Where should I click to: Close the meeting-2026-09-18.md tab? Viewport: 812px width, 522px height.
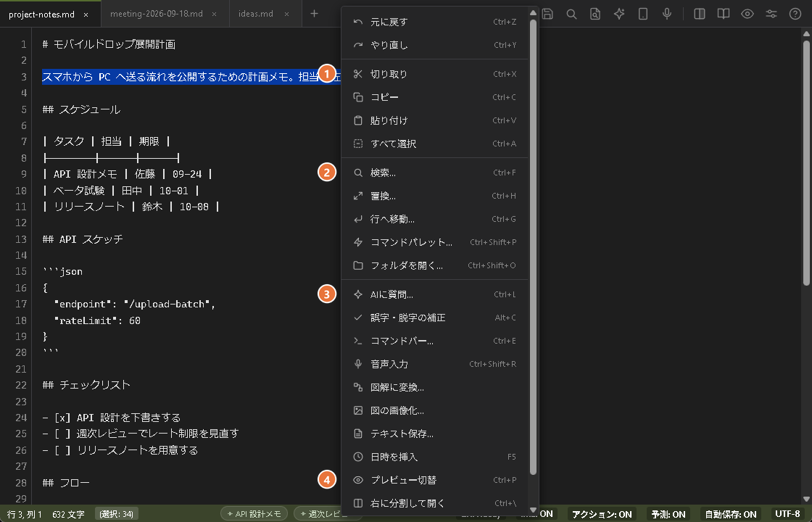(x=215, y=14)
